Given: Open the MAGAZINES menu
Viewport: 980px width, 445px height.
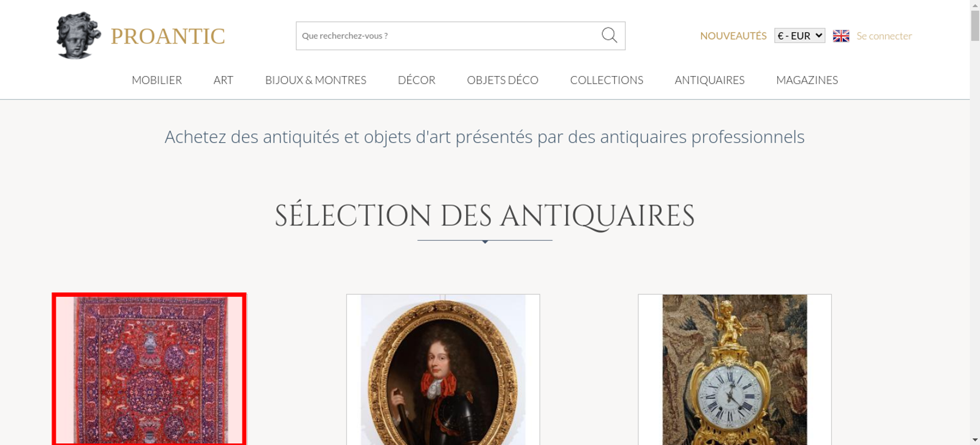Looking at the screenshot, I should 807,80.
